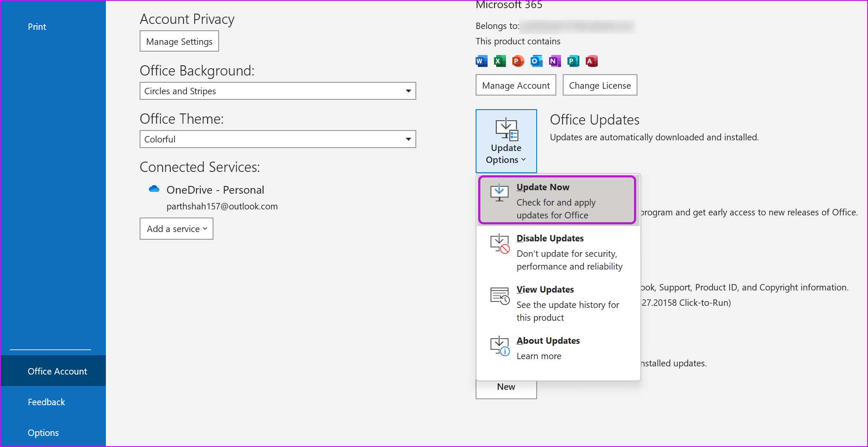
Task: Switch to the Feedback section in the sidebar
Action: [46, 401]
